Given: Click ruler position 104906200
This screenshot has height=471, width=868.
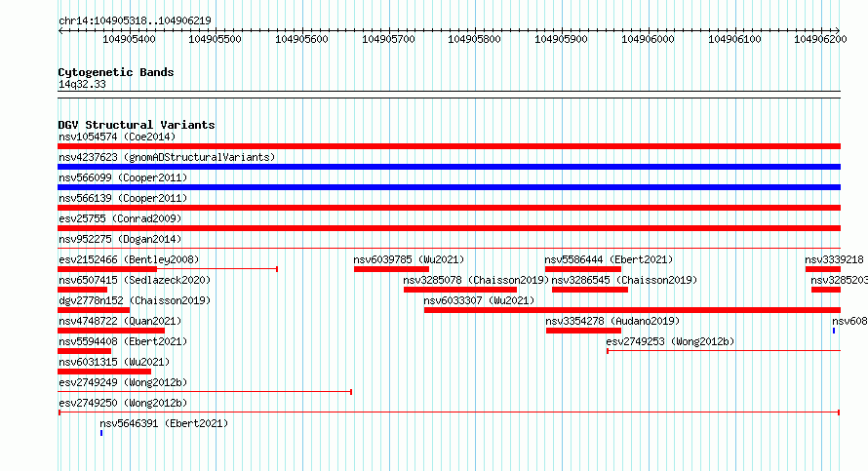Looking at the screenshot, I should (x=820, y=39).
